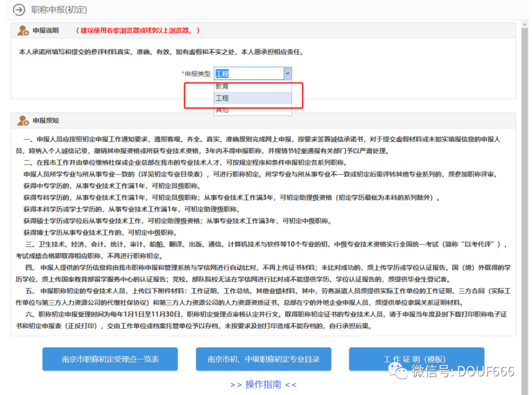Click the line starting 获得中专学历的
532x395 pixels.
[112, 186]
